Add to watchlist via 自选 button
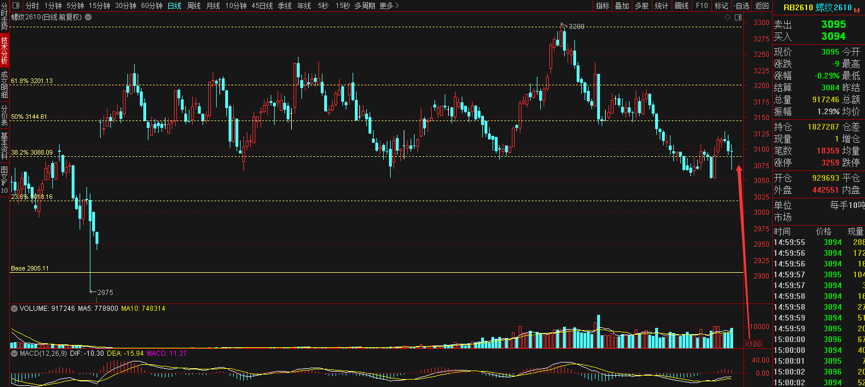The height and width of the screenshot is (387, 865). point(741,6)
